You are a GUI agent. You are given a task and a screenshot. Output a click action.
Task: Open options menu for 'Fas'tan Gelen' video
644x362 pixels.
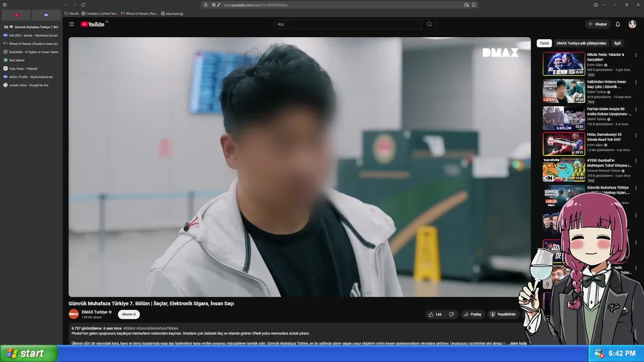(635, 110)
